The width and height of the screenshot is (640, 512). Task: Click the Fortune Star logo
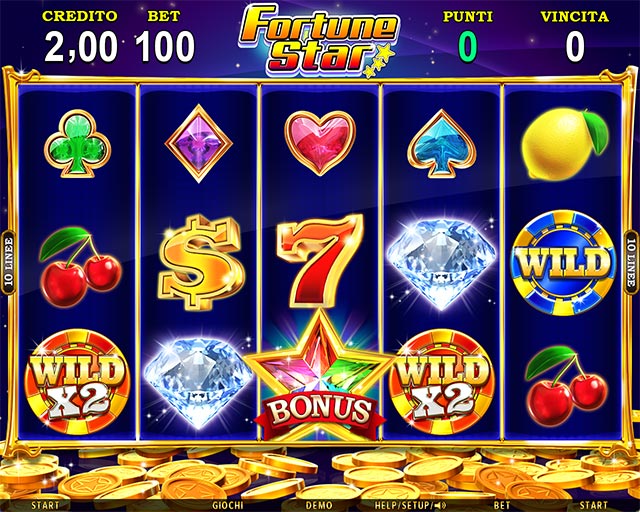pos(318,40)
